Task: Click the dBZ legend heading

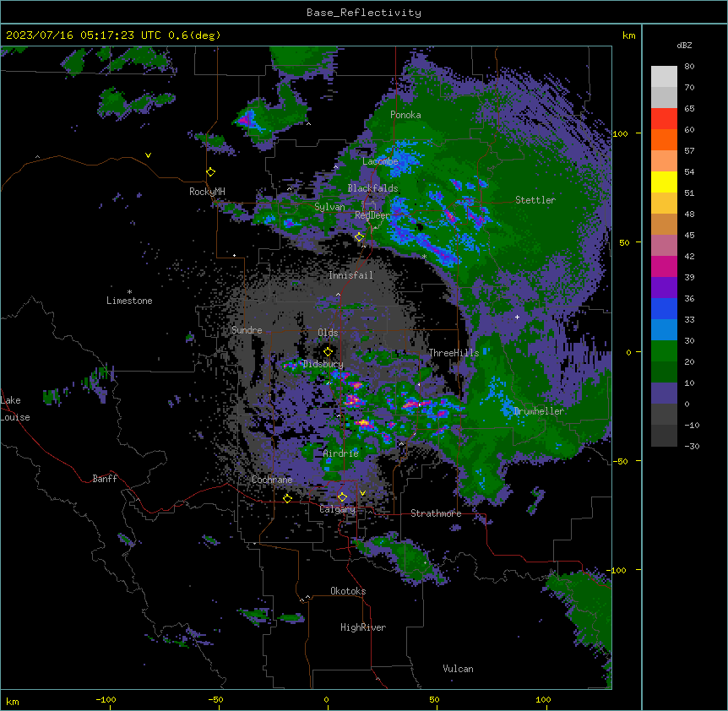Action: click(684, 46)
